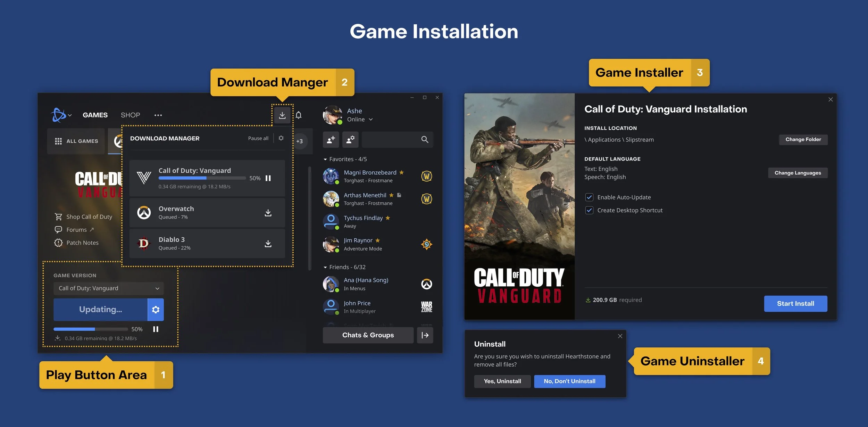Pause the Call of Duty: Vanguard download
The image size is (868, 427).
268,178
